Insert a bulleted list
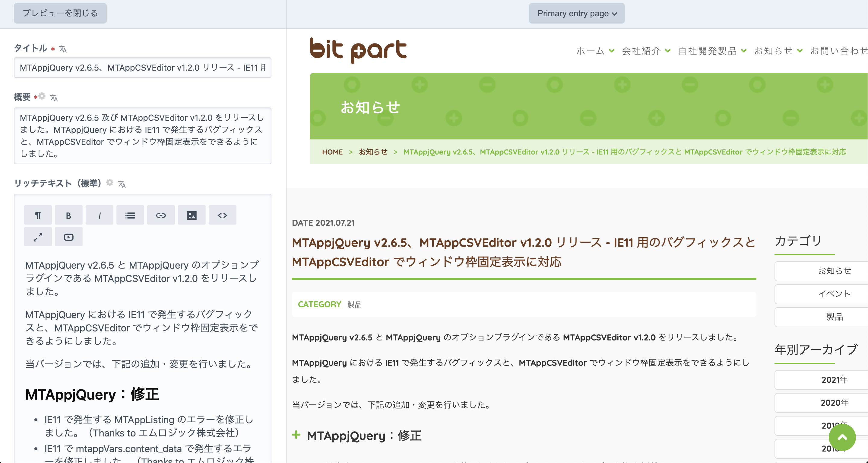The height and width of the screenshot is (463, 868). 130,215
